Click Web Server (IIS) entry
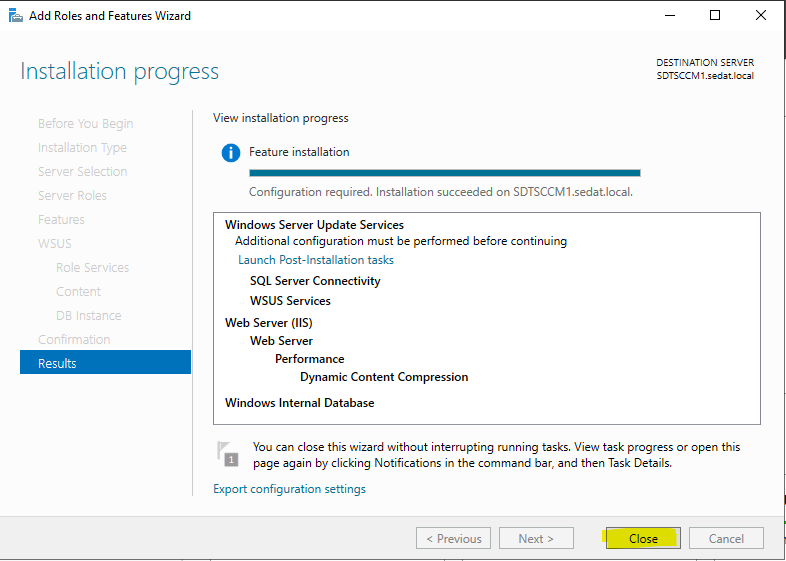Viewport: 786px width, 561px height. (x=269, y=322)
